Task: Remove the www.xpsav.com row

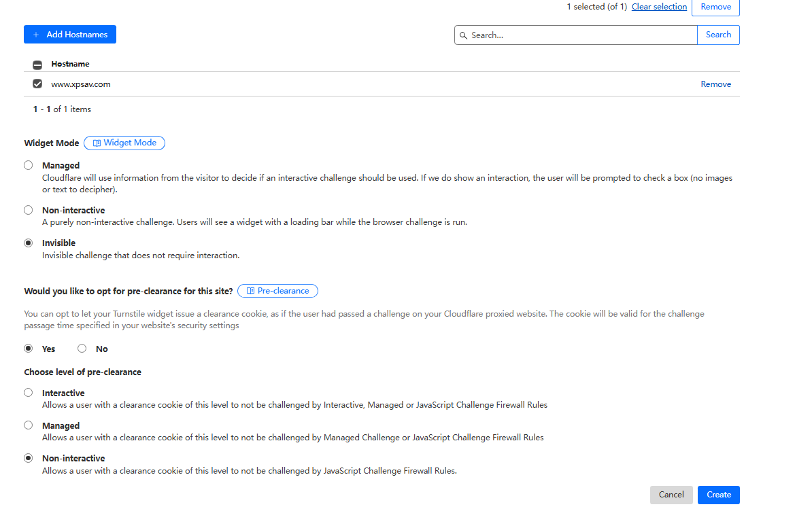Action: [715, 84]
